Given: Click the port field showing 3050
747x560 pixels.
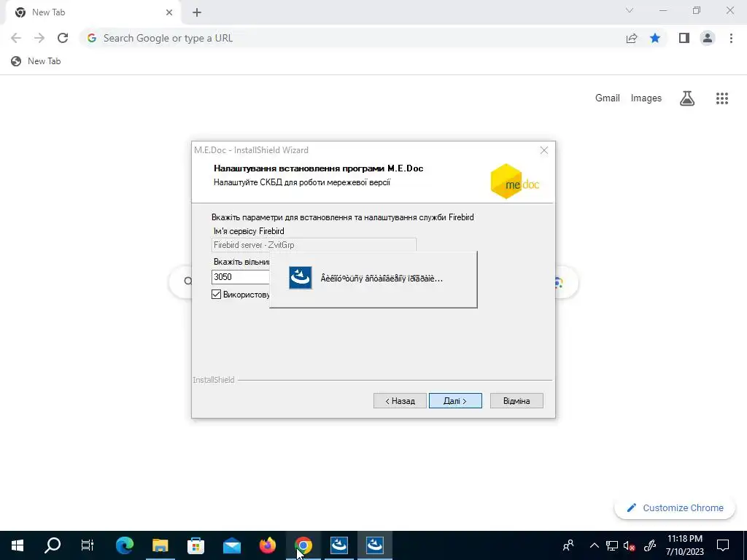Looking at the screenshot, I should coord(241,276).
